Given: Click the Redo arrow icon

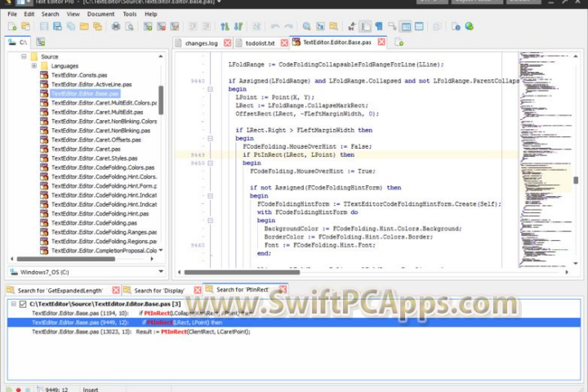Looking at the screenshot, I should (x=288, y=26).
